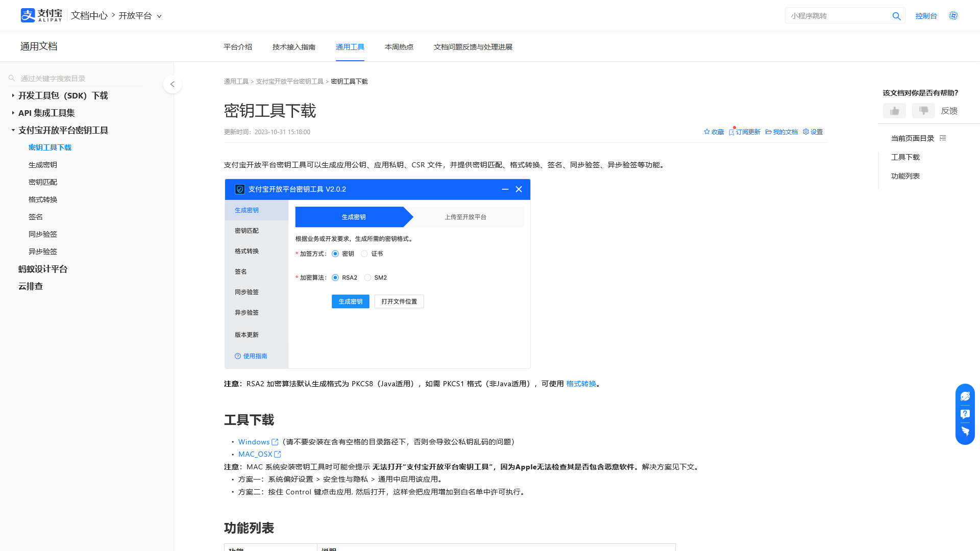Image resolution: width=980 pixels, height=551 pixels.
Task: Open the 格式转换 inline link
Action: [581, 384]
